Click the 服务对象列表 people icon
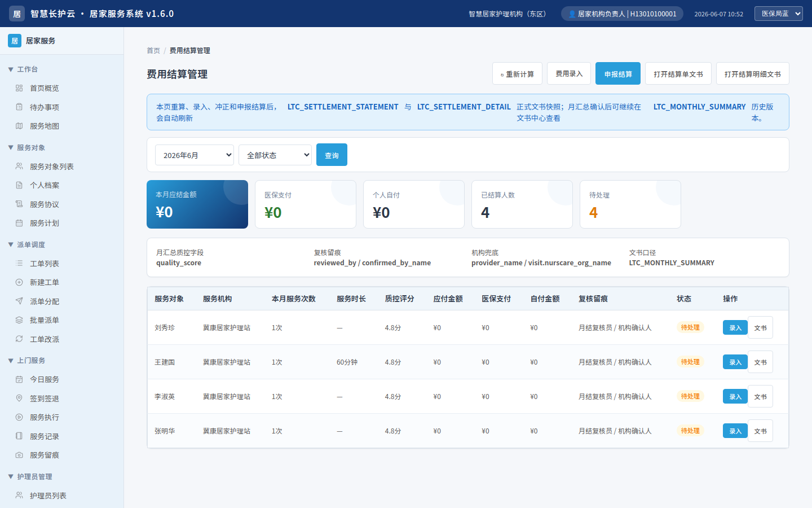Image resolution: width=812 pixels, height=508 pixels. [19, 167]
